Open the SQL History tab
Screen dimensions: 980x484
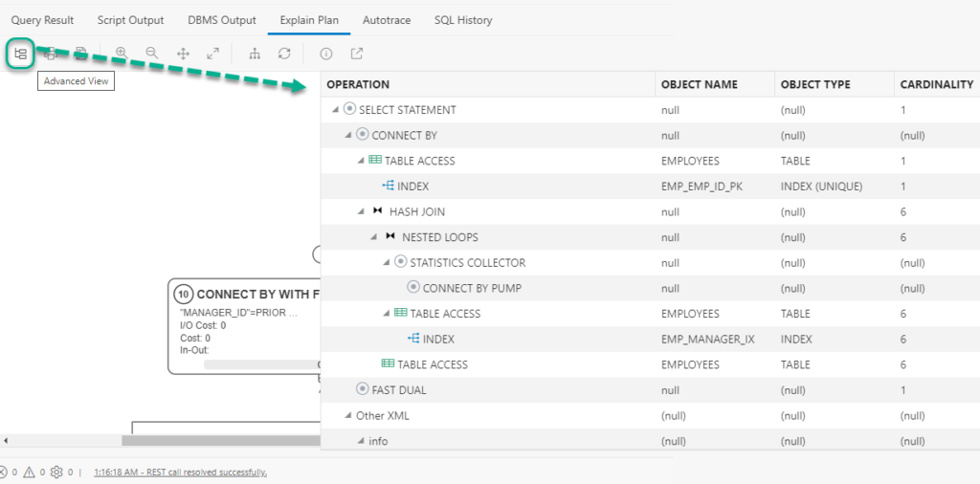point(463,20)
